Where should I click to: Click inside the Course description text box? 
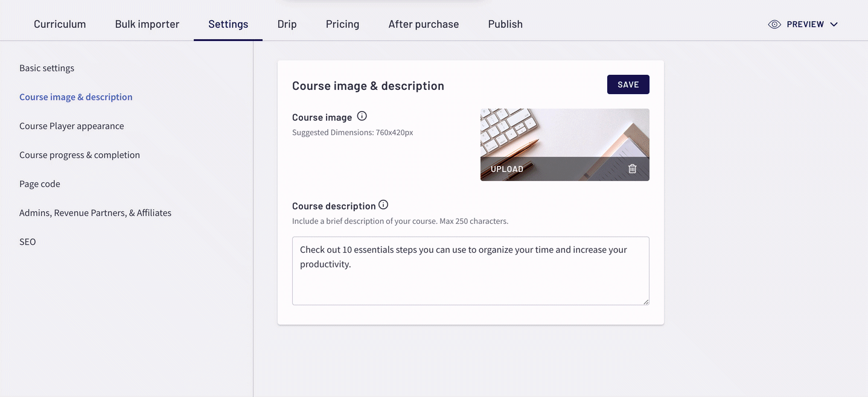471,271
